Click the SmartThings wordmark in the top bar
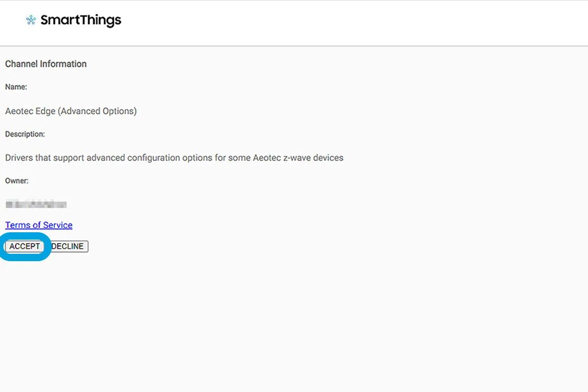Image resolution: width=588 pixels, height=392 pixels. pos(81,20)
